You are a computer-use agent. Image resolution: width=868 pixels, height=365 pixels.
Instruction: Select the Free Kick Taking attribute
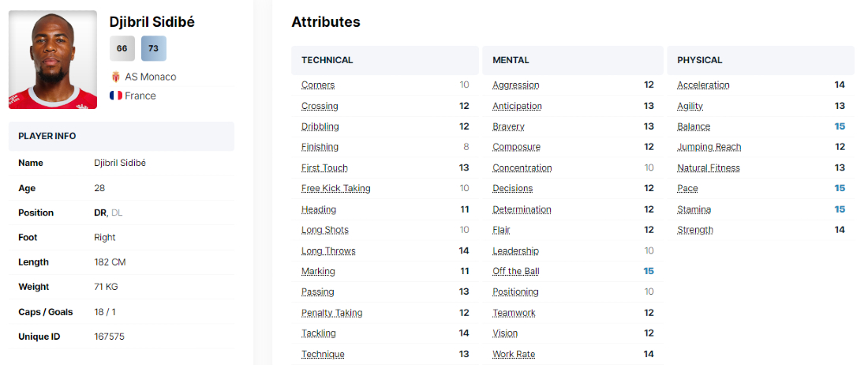tap(335, 188)
